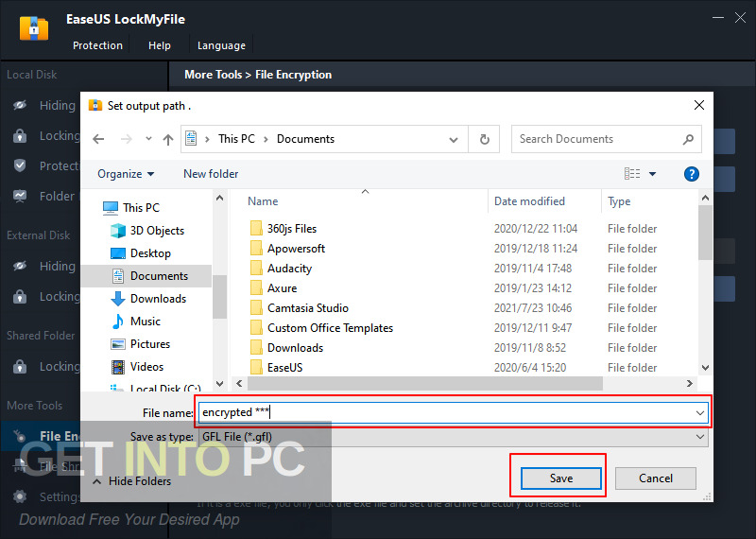This screenshot has width=756, height=539.
Task: Select This PC in navigation tree
Action: pos(131,207)
